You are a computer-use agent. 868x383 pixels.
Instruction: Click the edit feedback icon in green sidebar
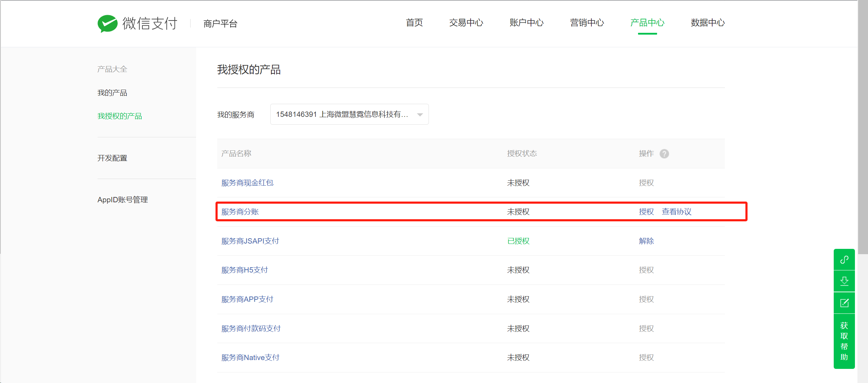tap(844, 303)
